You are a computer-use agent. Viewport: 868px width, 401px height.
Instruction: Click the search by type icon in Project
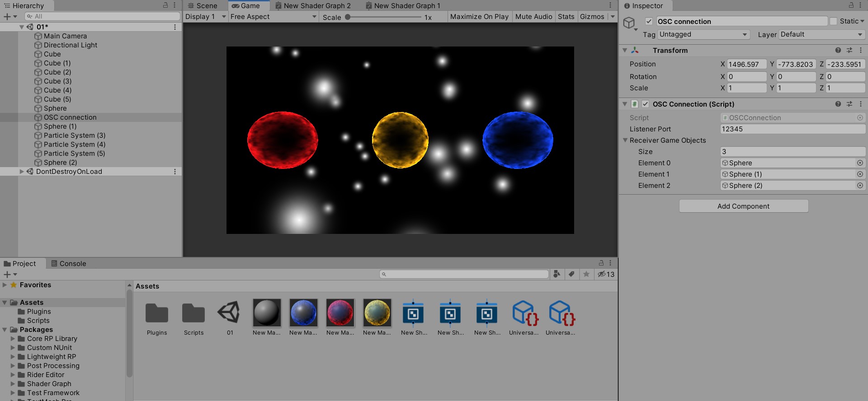pyautogui.click(x=557, y=274)
